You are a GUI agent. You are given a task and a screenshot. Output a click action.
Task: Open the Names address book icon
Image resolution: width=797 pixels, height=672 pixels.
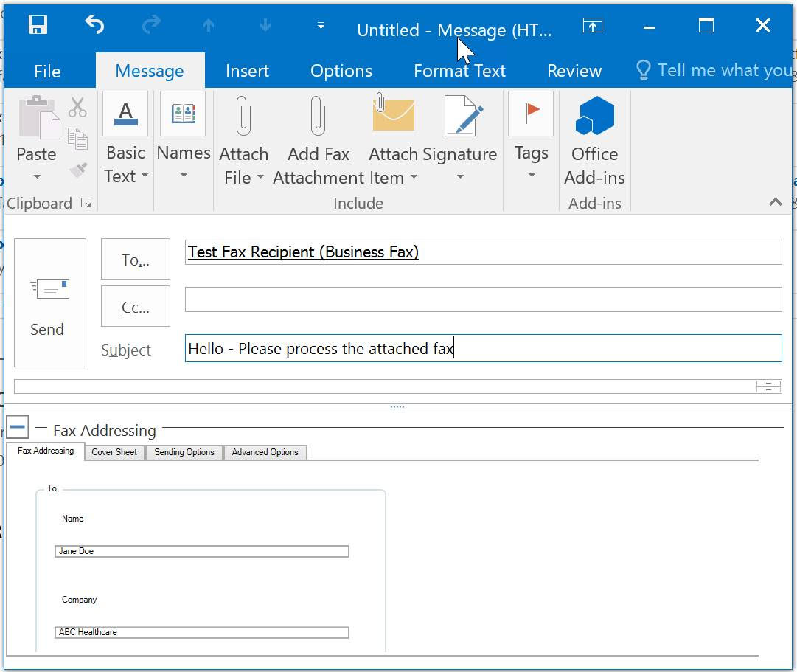184,113
